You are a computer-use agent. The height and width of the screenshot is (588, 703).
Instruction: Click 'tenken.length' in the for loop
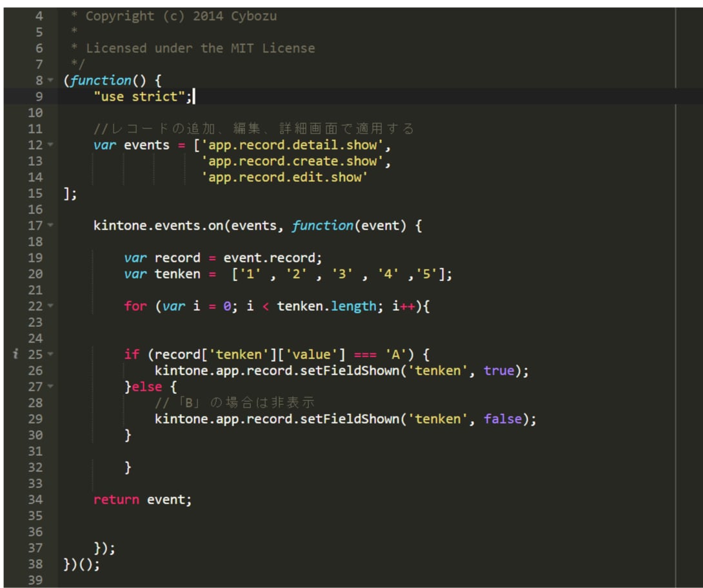[326, 306]
